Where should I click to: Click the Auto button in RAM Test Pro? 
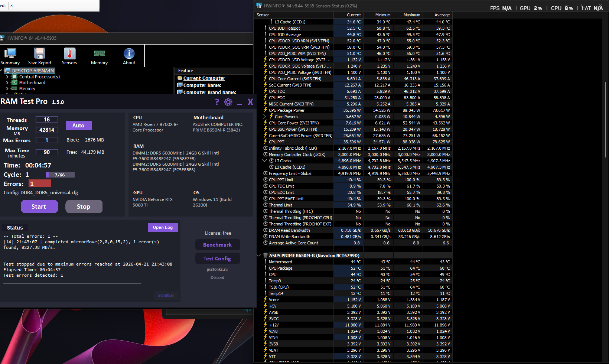coord(78,126)
